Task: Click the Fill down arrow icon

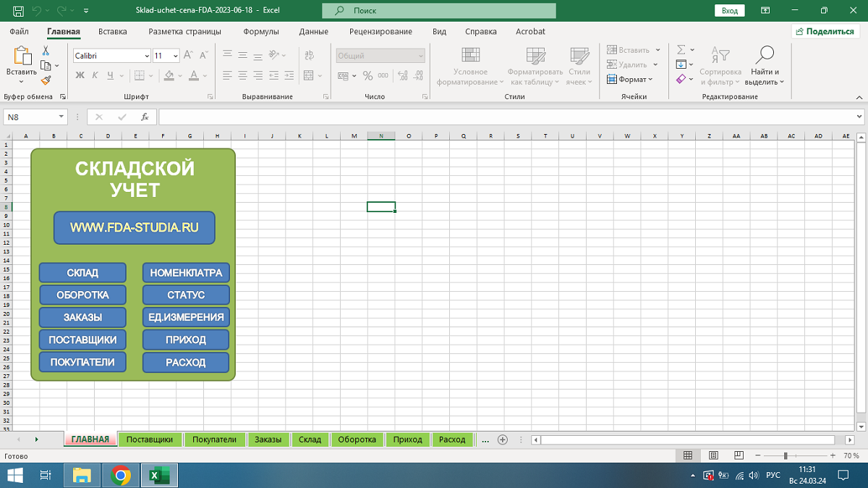Action: [681, 64]
